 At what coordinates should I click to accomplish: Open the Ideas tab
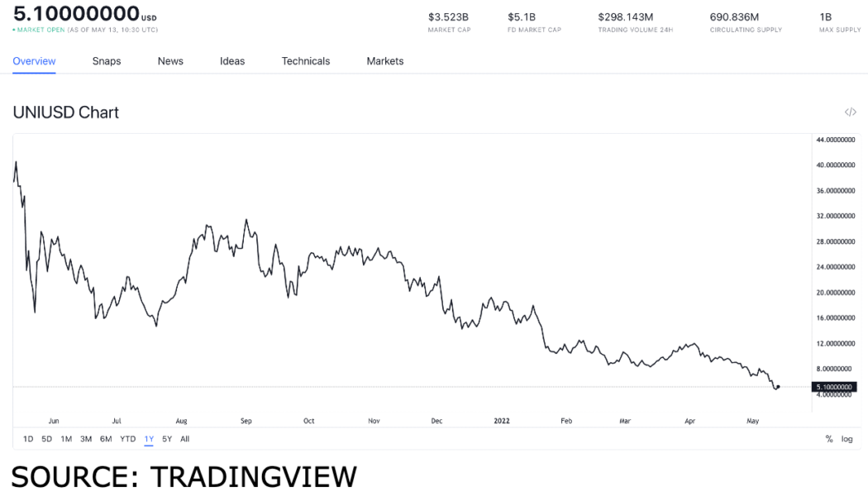coord(232,61)
